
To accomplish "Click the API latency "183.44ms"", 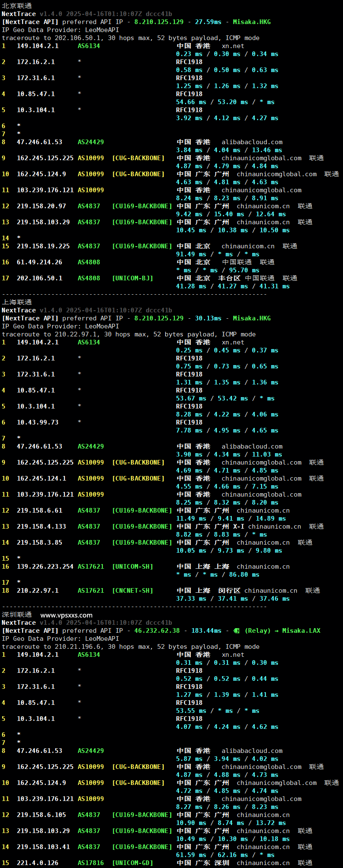I will point(206,631).
